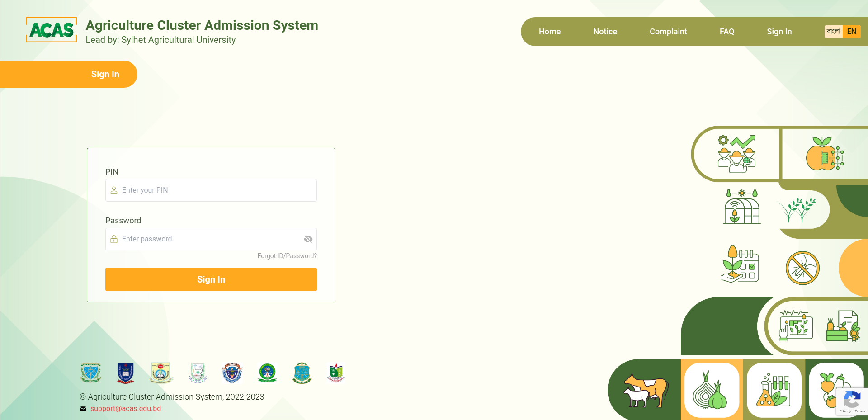Click the Agriculture Cluster Admission System title
This screenshot has width=868, height=420.
click(202, 25)
